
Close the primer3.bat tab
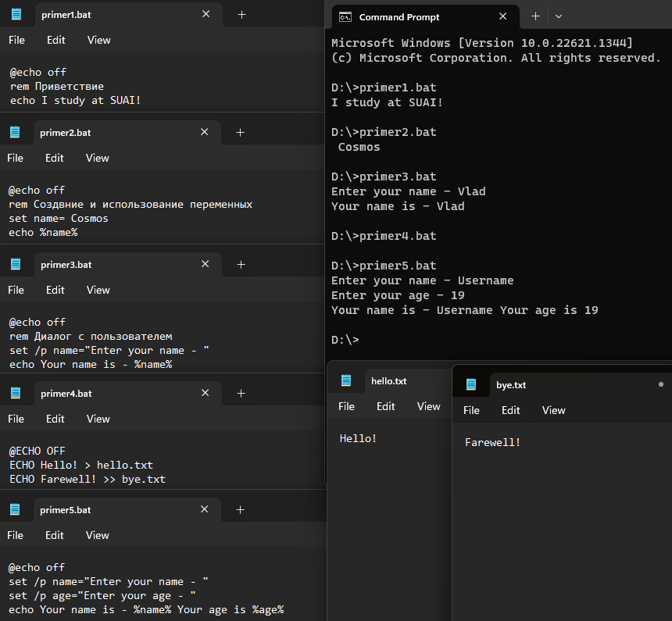pos(206,264)
